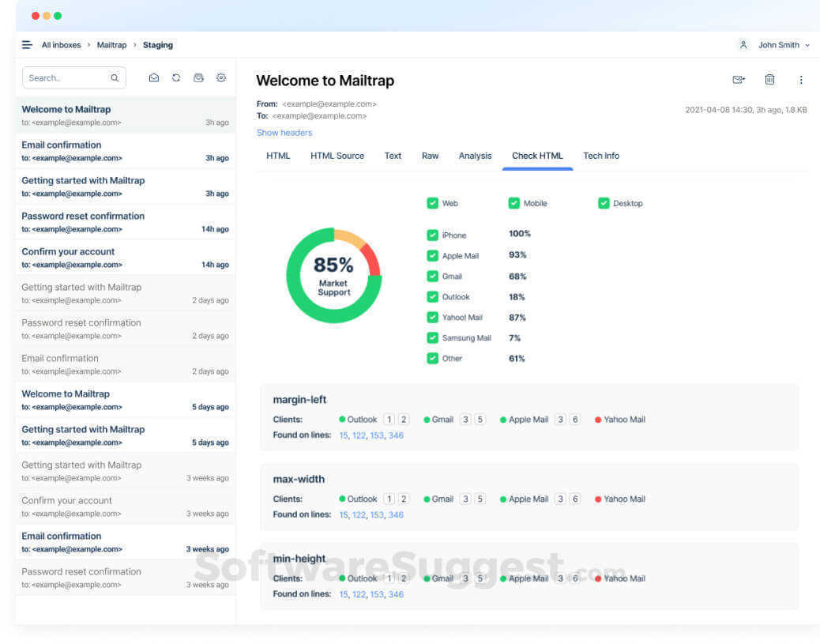Open the hamburger menu beside All inboxes
Viewport: 820px width, 644px height.
click(x=26, y=44)
